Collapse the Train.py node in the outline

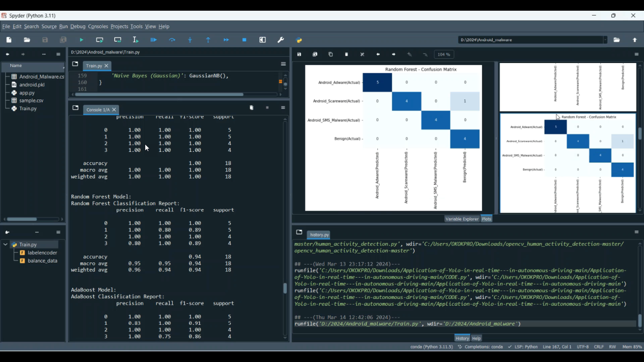6,244
